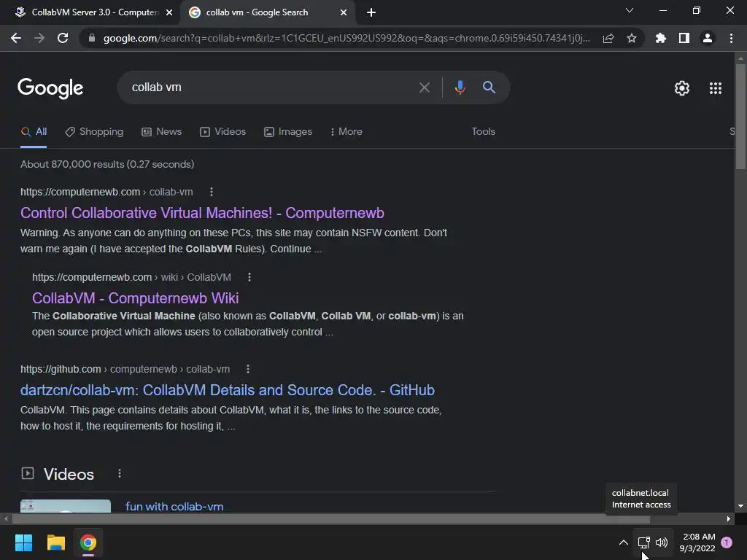Screen dimensions: 747x560
Task: Open the Chrome tab search chevron
Action: coord(630,10)
